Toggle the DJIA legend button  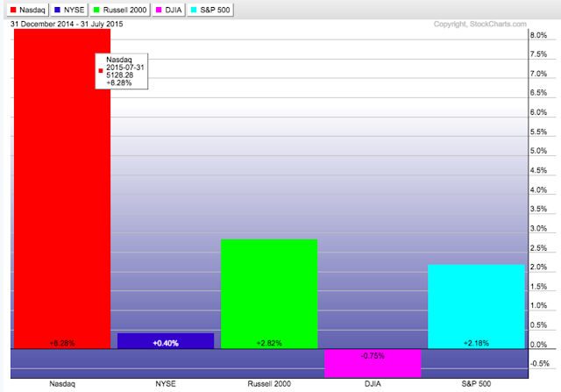(x=168, y=10)
